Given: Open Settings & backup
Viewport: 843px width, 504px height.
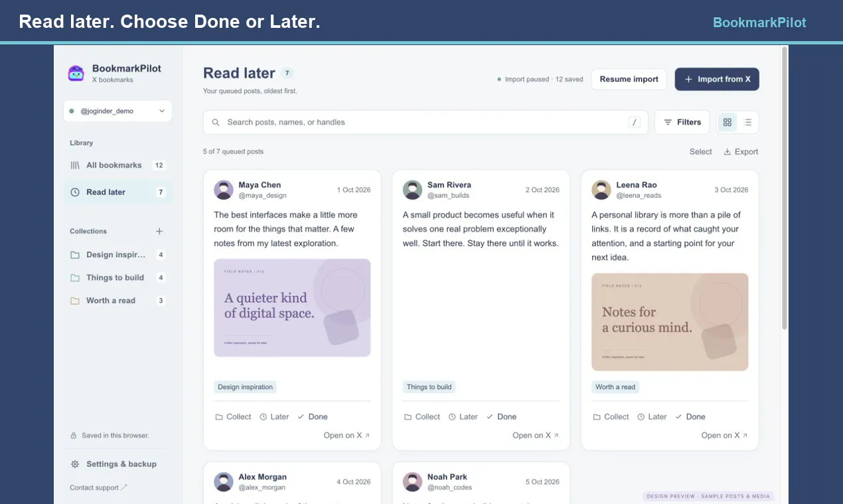Looking at the screenshot, I should [114, 464].
